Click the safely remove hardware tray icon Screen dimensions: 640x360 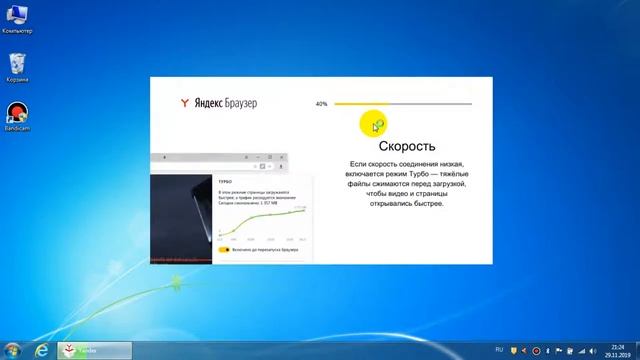pyautogui.click(x=570, y=351)
